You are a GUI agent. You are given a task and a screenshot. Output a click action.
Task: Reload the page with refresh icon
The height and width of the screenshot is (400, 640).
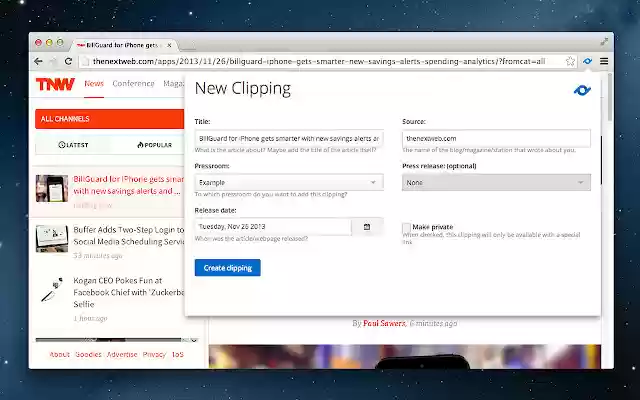[x=68, y=61]
